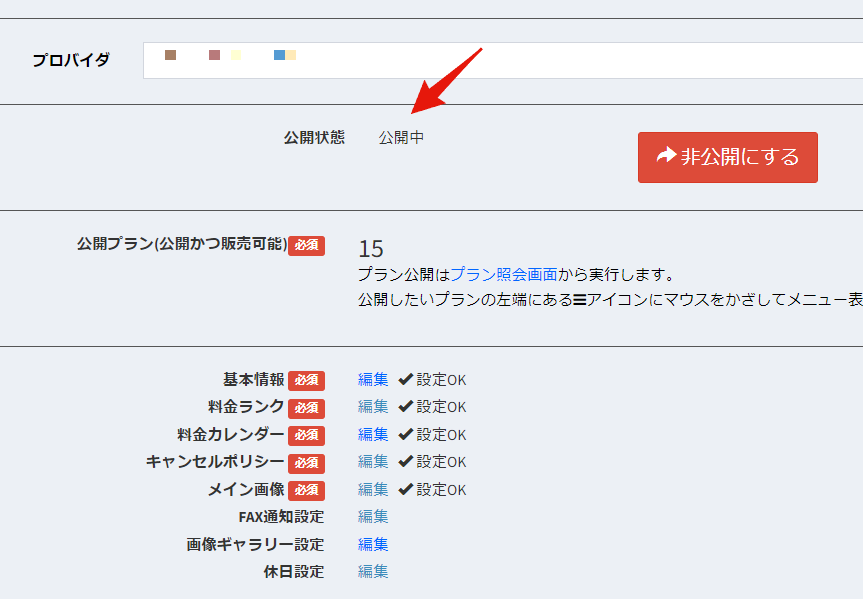The width and height of the screenshot is (863, 599).
Task: Click the 必須 badge beside メイン画像
Action: (x=307, y=491)
